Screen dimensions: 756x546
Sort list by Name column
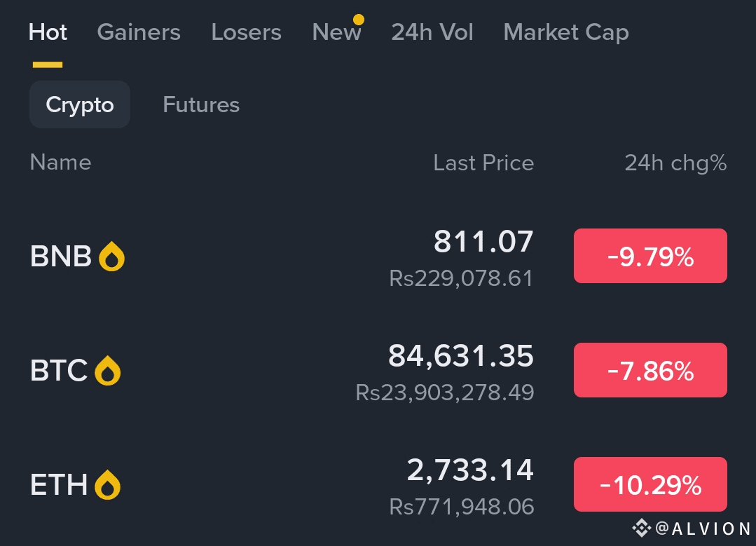click(x=60, y=163)
